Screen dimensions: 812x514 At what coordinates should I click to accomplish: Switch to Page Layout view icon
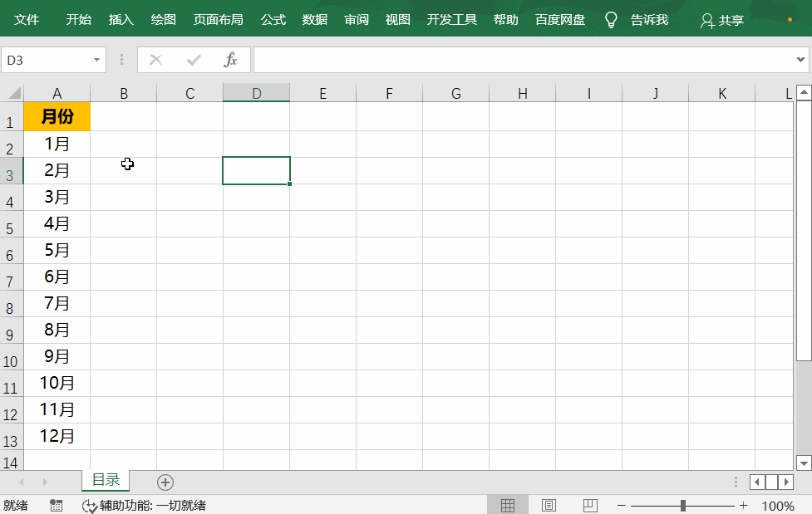(x=549, y=505)
